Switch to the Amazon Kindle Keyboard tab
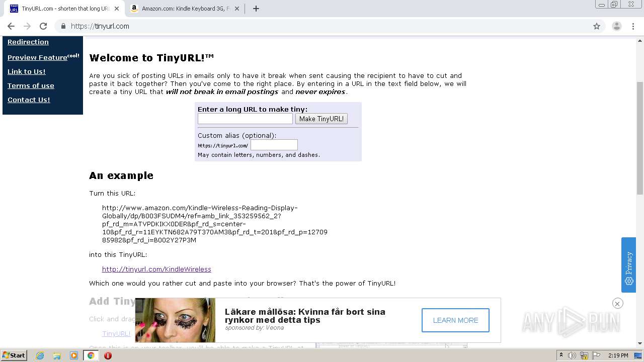Screen dimensions: 644x362 185,9
